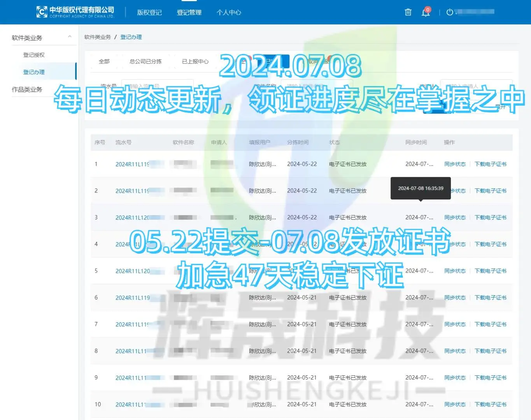Select 版权登记 in the top menu
The width and height of the screenshot is (531, 420).
click(x=149, y=12)
